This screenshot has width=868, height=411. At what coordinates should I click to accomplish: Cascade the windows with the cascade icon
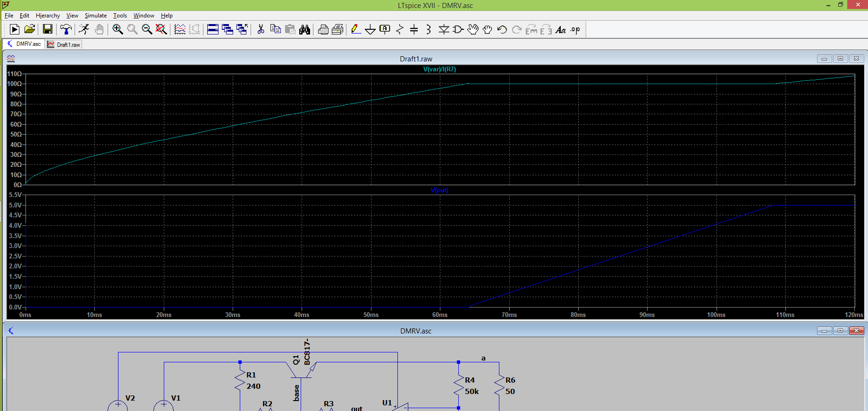click(x=228, y=29)
